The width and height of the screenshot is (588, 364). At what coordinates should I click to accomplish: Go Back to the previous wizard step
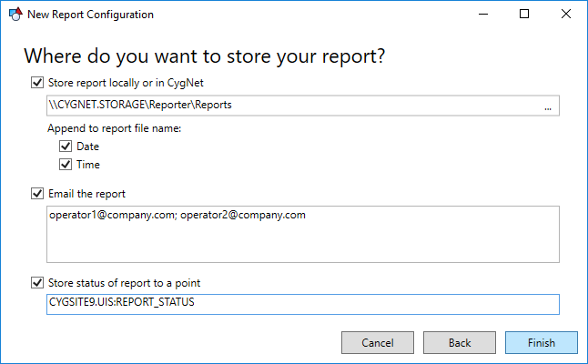pos(460,343)
